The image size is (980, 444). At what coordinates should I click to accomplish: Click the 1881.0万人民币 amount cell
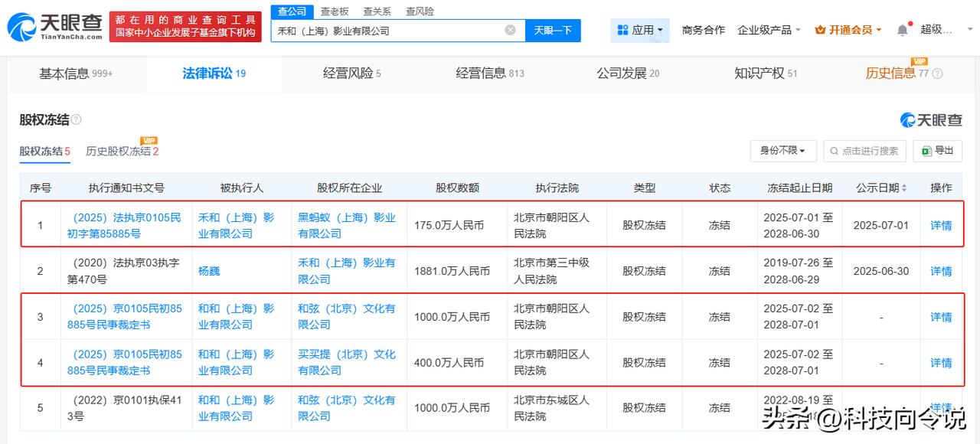[452, 271]
